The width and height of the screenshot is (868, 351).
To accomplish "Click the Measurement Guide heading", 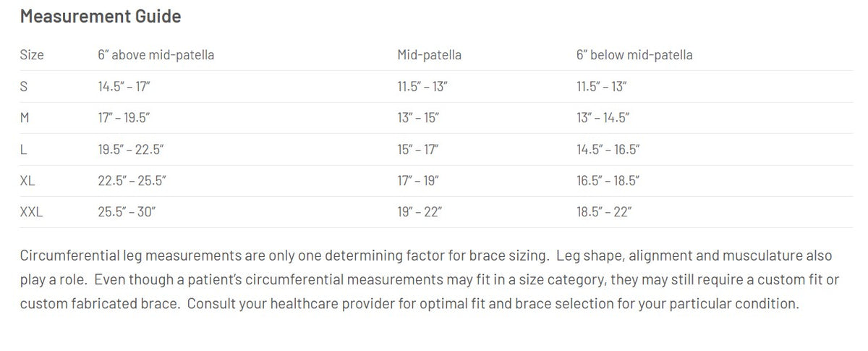I will (x=101, y=16).
